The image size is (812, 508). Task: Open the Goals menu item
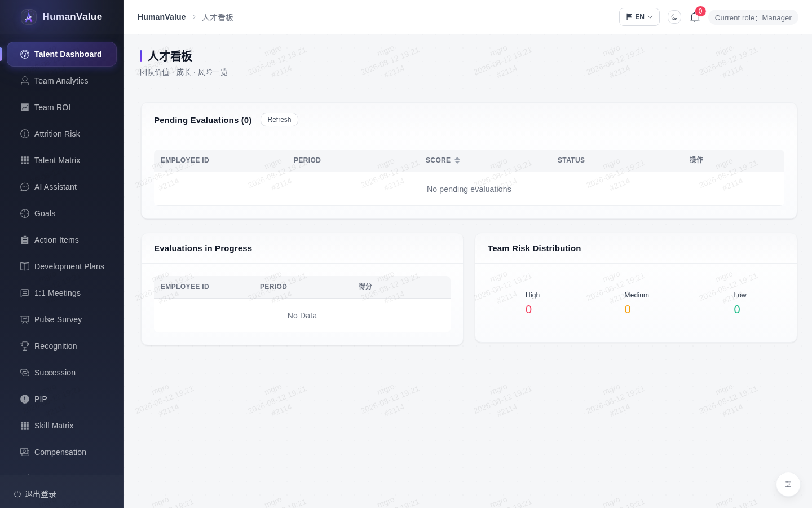(x=62, y=213)
